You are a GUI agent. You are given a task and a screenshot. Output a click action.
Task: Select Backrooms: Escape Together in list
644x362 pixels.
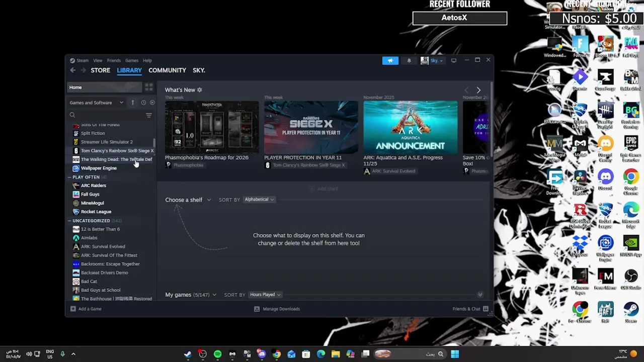[x=111, y=264]
